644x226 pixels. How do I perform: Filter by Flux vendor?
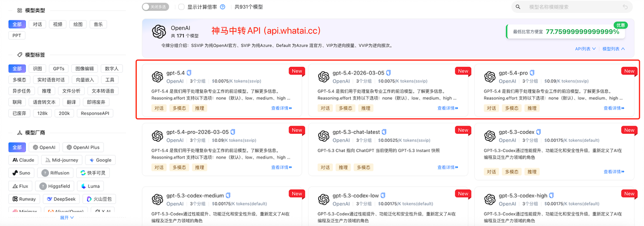(x=21, y=186)
